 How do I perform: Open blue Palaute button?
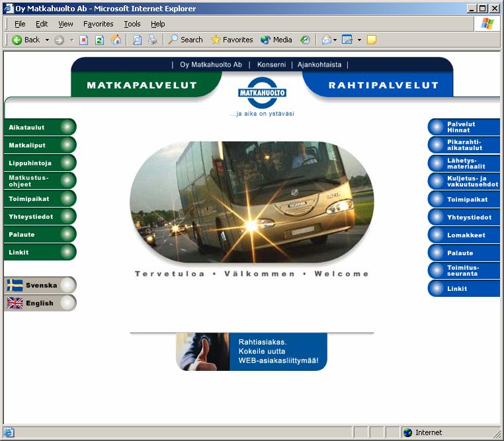[x=464, y=253]
